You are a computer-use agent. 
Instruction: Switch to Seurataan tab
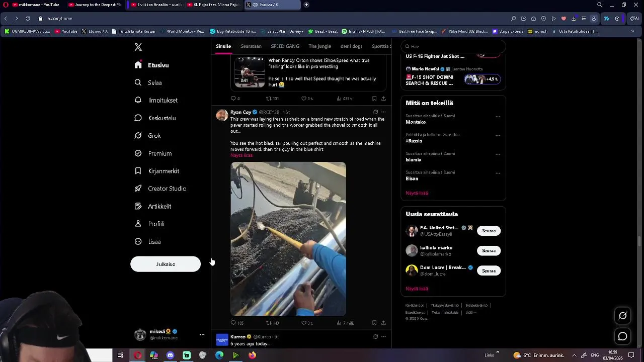[251, 46]
